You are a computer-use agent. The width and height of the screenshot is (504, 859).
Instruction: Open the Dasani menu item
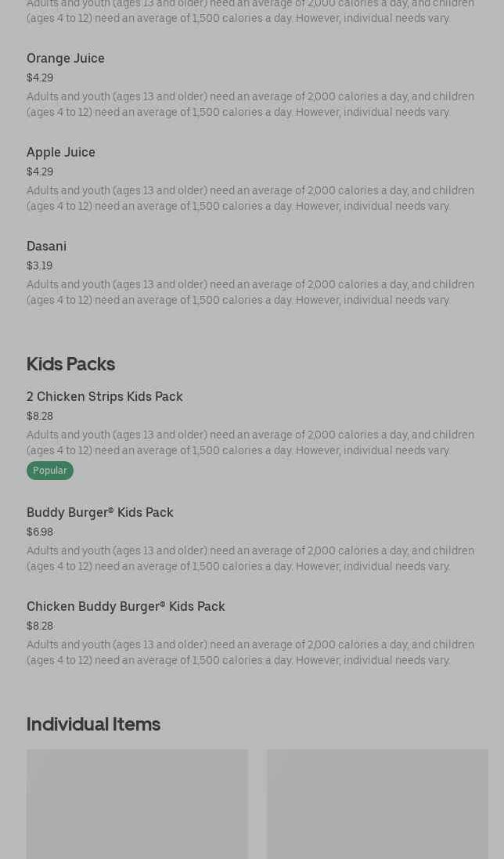click(47, 247)
